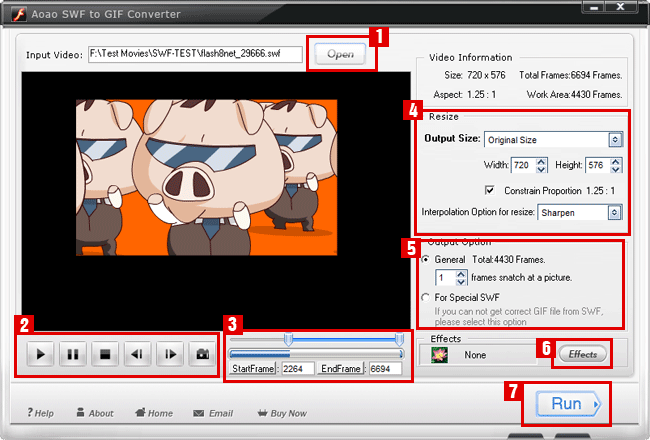Increase Height with the up arrow

point(616,162)
